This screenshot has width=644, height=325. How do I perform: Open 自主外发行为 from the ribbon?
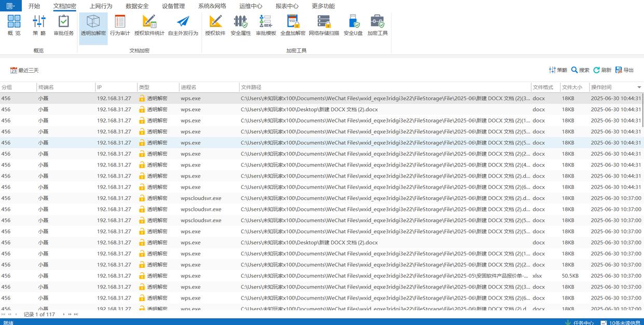pos(183,25)
